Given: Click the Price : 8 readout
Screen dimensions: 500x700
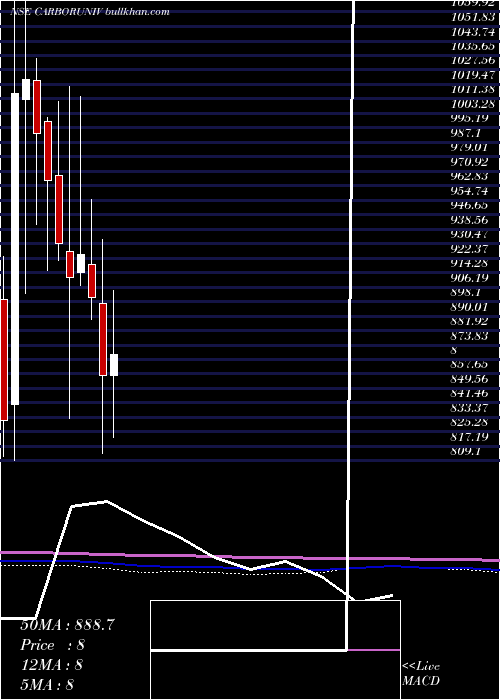Looking at the screenshot, I should coord(52,645).
